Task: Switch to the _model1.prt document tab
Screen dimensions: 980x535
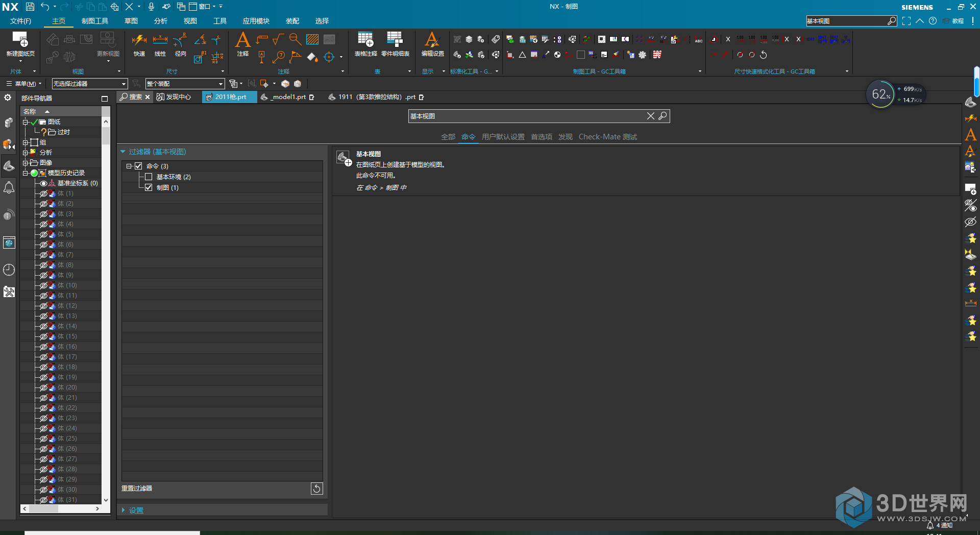Action: point(287,97)
